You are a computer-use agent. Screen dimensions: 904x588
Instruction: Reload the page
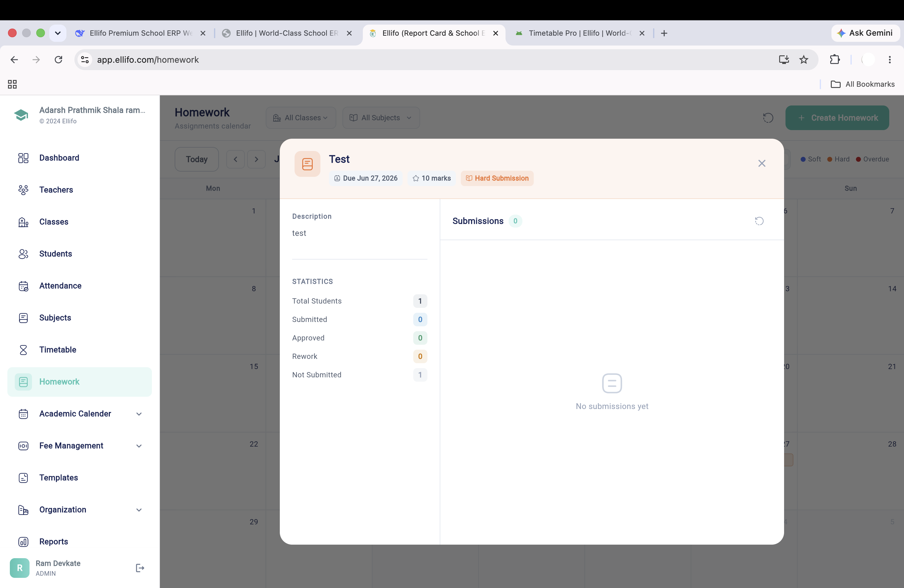58,60
